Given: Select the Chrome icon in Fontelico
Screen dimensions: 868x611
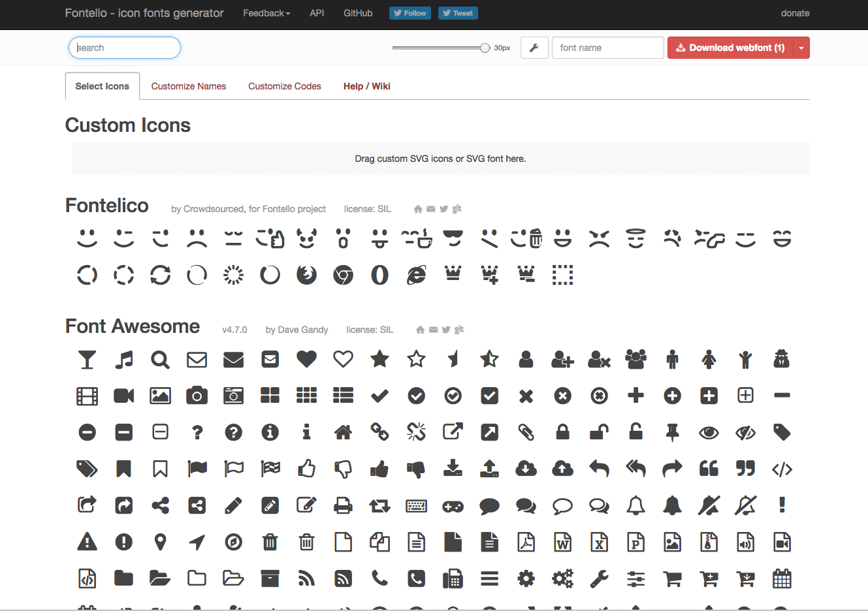Looking at the screenshot, I should click(343, 275).
